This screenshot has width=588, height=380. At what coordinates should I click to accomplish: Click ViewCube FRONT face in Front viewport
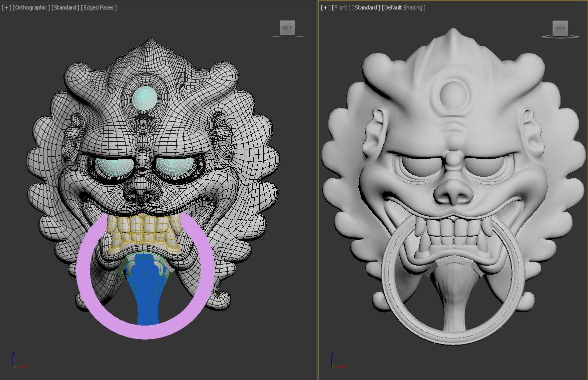560,28
